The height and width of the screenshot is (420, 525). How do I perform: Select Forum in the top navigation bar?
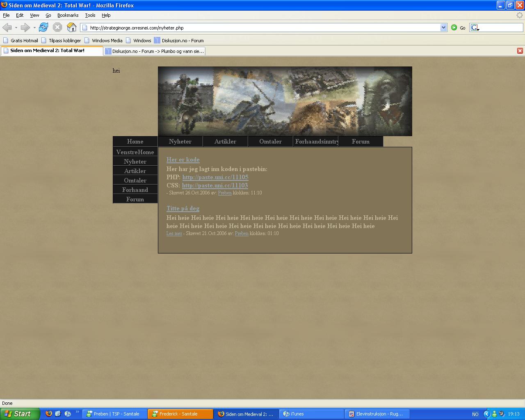pos(361,142)
